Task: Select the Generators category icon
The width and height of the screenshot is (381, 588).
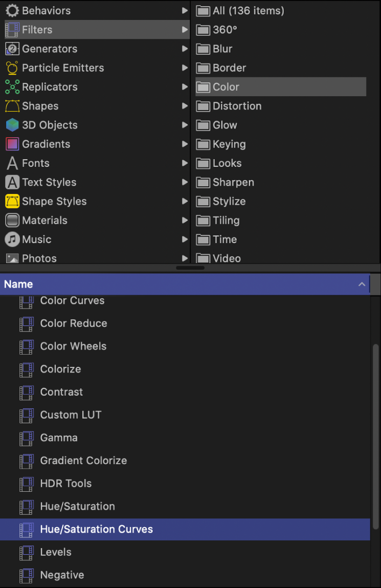Action: 12,49
